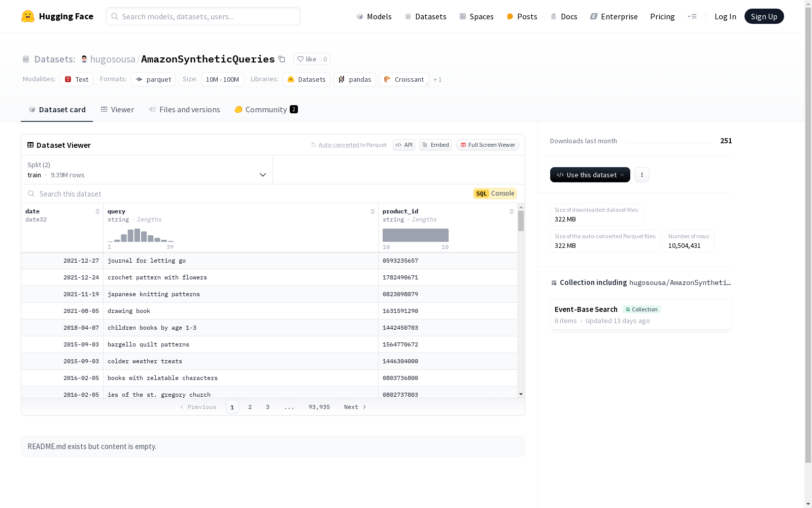Expand the Use this dataset dropdown

click(590, 175)
